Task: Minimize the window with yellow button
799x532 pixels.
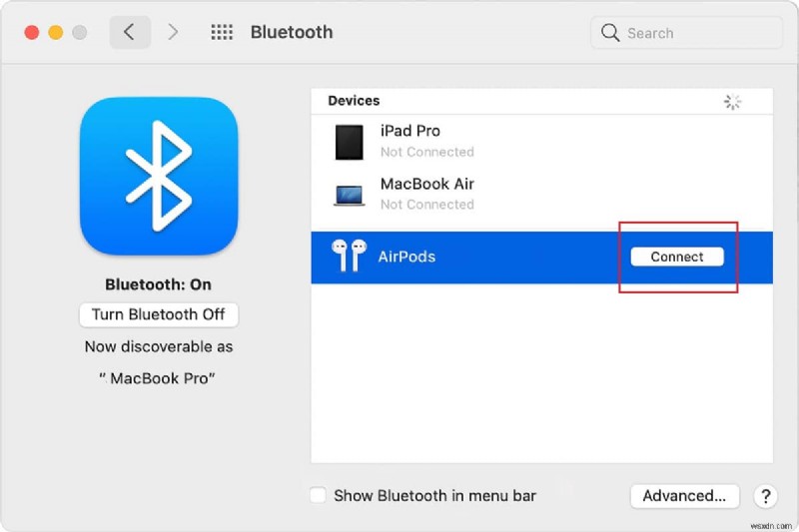Action: [x=56, y=33]
